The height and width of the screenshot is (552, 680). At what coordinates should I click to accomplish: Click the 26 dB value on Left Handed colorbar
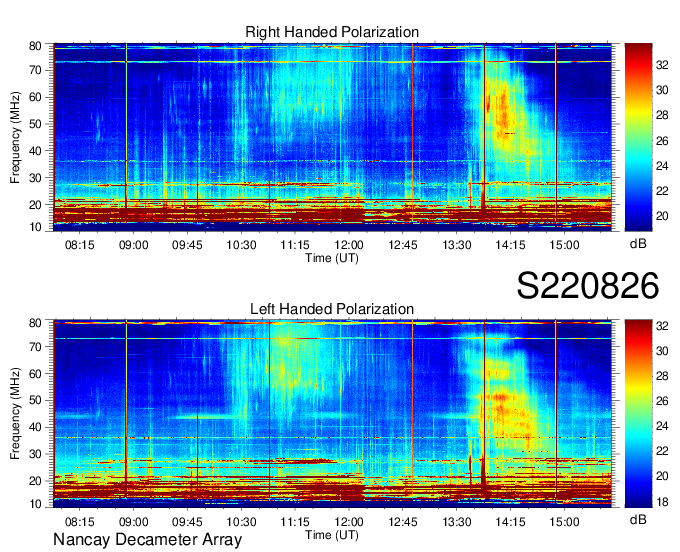662,401
